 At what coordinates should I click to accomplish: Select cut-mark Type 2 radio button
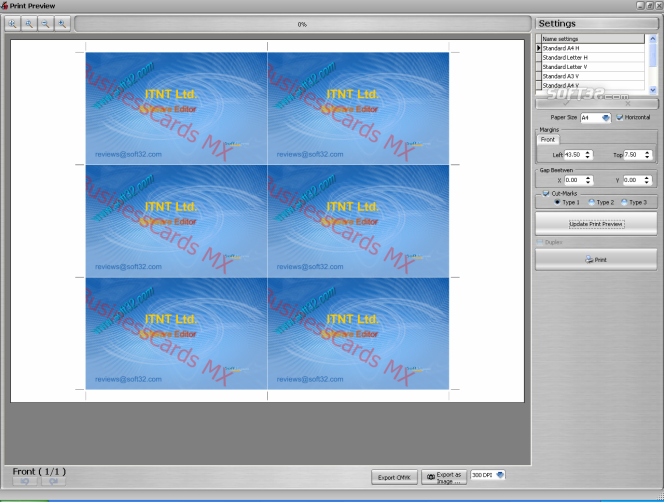coord(592,202)
